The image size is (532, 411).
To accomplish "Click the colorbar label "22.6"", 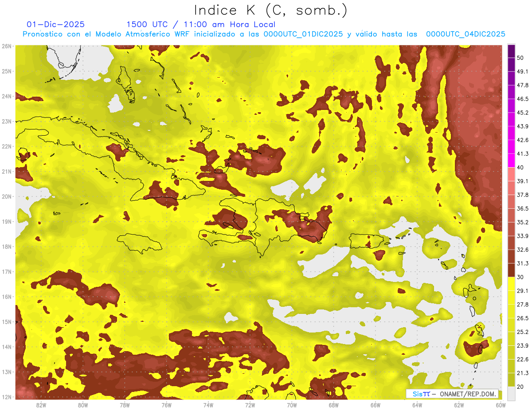I will coord(523,360).
